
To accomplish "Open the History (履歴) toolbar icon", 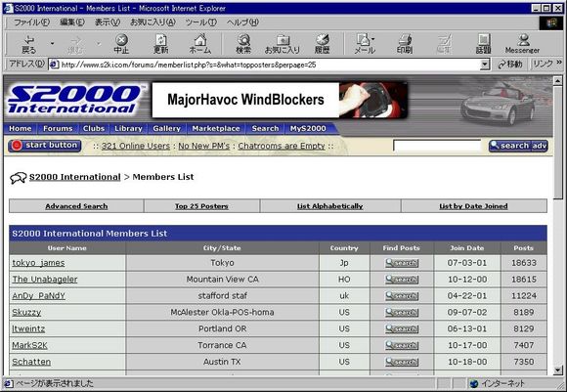I will (x=322, y=44).
